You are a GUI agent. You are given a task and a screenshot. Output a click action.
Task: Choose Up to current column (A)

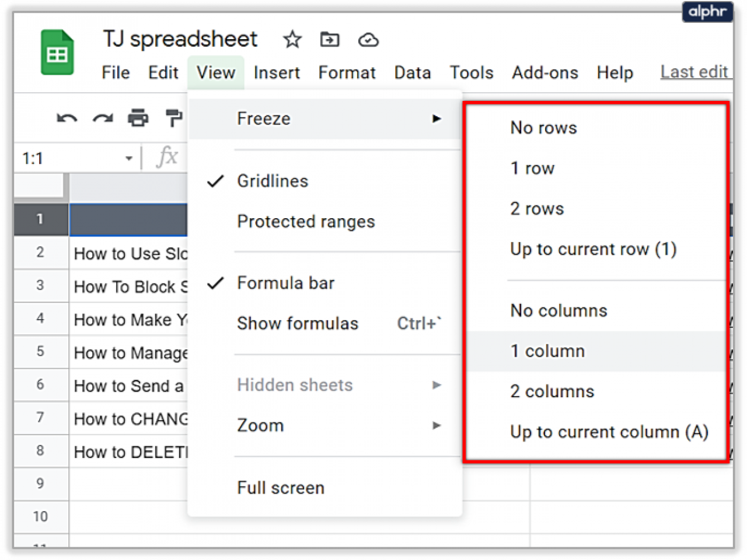pos(609,432)
